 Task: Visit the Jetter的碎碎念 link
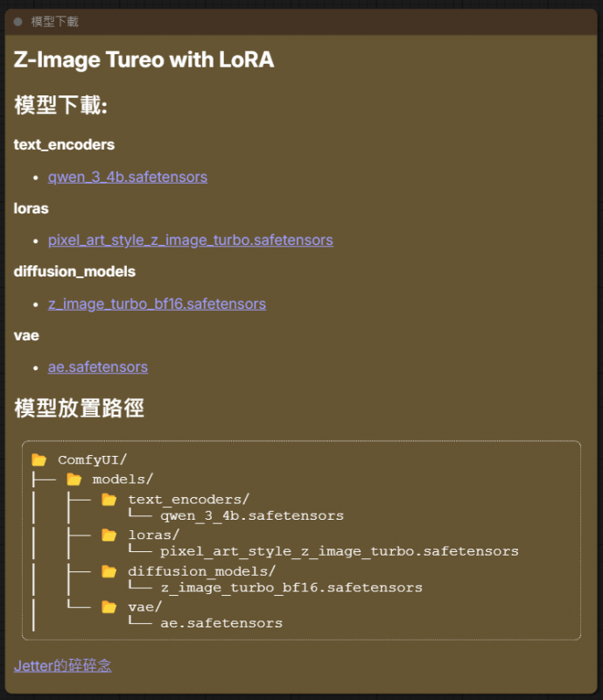62,666
